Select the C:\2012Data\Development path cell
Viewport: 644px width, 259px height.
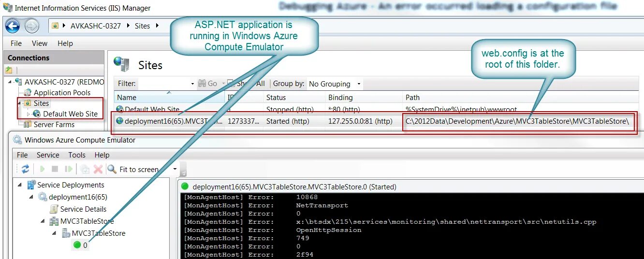click(x=517, y=121)
